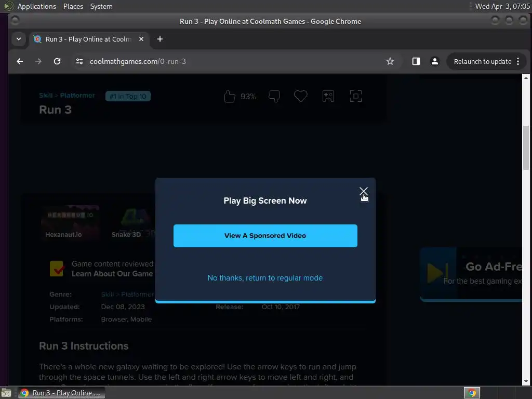Add Run 3 to favorites with the heart
The width and height of the screenshot is (532, 399).
click(x=301, y=96)
